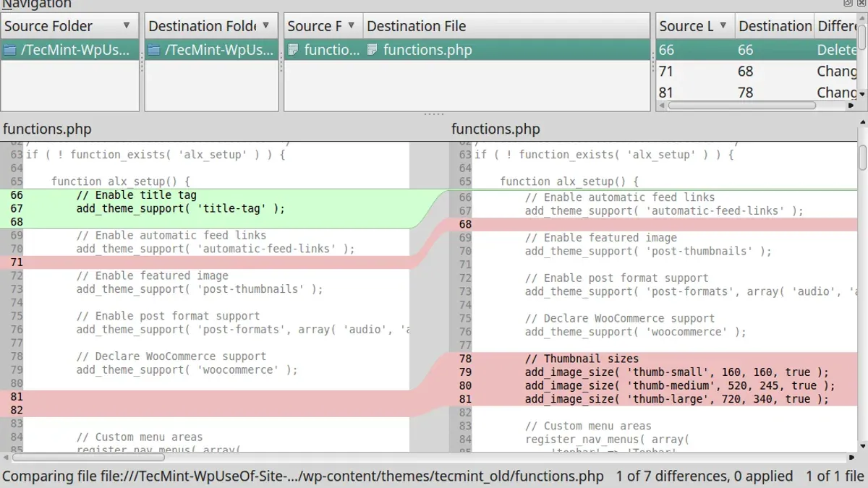Click right arrow of bottom horizontal scrollbar

[851, 457]
